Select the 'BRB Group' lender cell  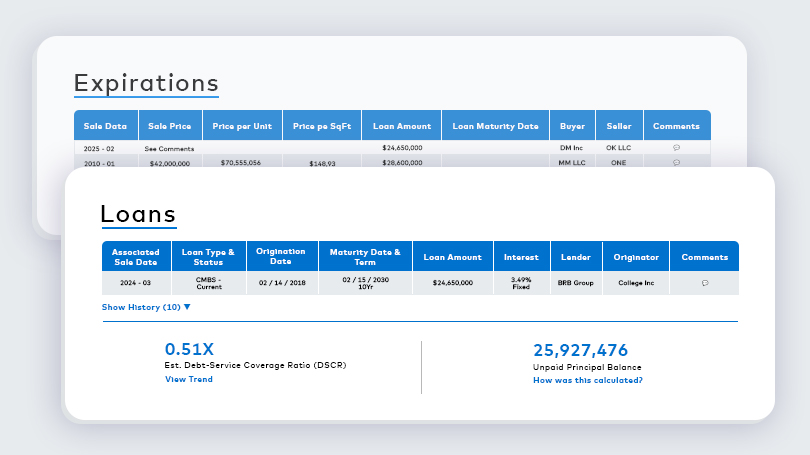(576, 283)
